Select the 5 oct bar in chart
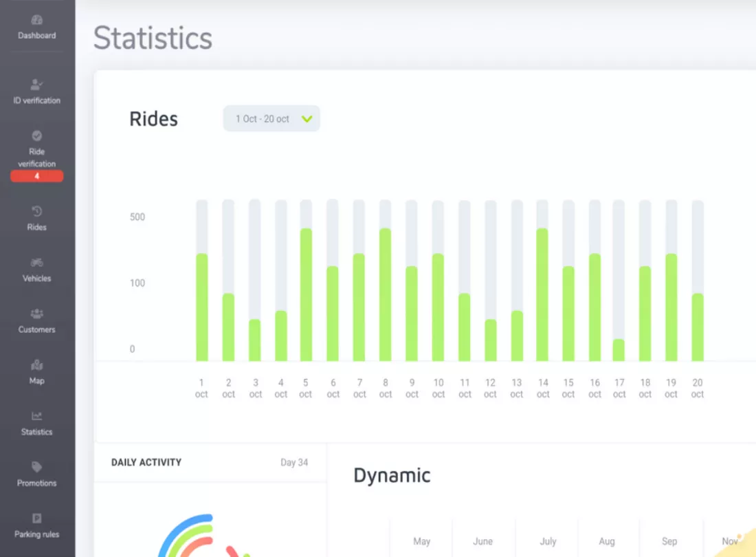 306,294
